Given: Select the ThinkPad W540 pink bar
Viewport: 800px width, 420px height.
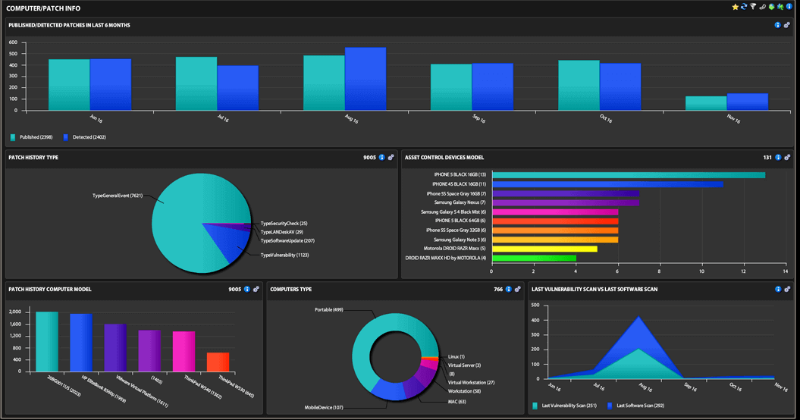Looking at the screenshot, I should click(184, 351).
